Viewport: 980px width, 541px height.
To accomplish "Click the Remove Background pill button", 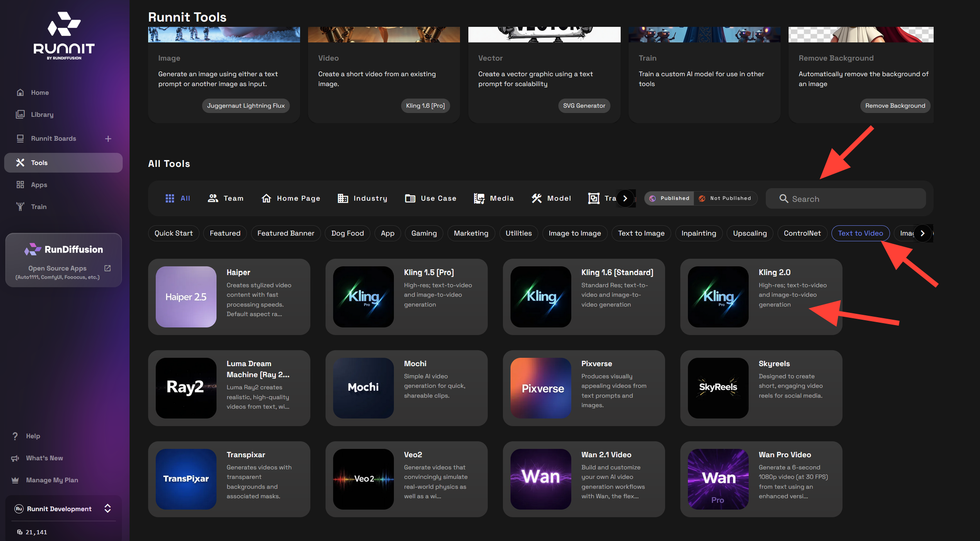I will [895, 106].
